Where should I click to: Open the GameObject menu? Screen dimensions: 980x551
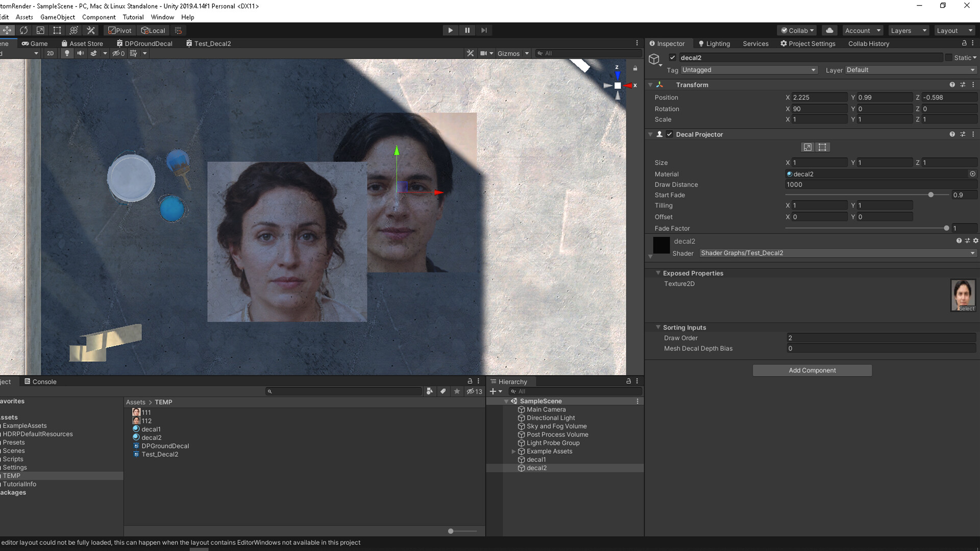point(57,17)
